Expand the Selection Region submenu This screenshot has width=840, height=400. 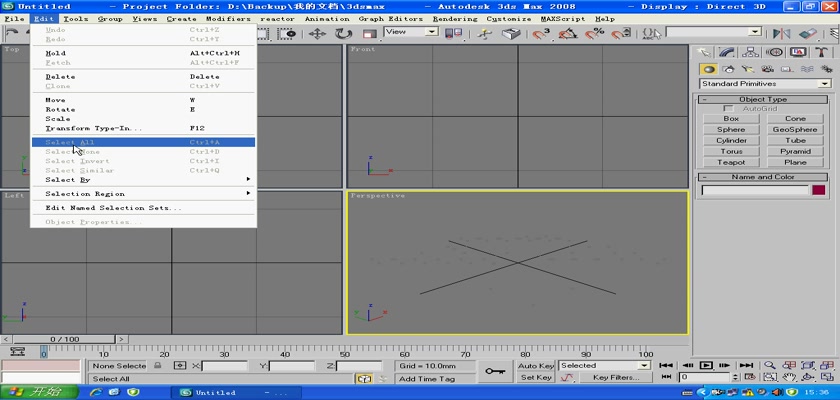(x=143, y=194)
